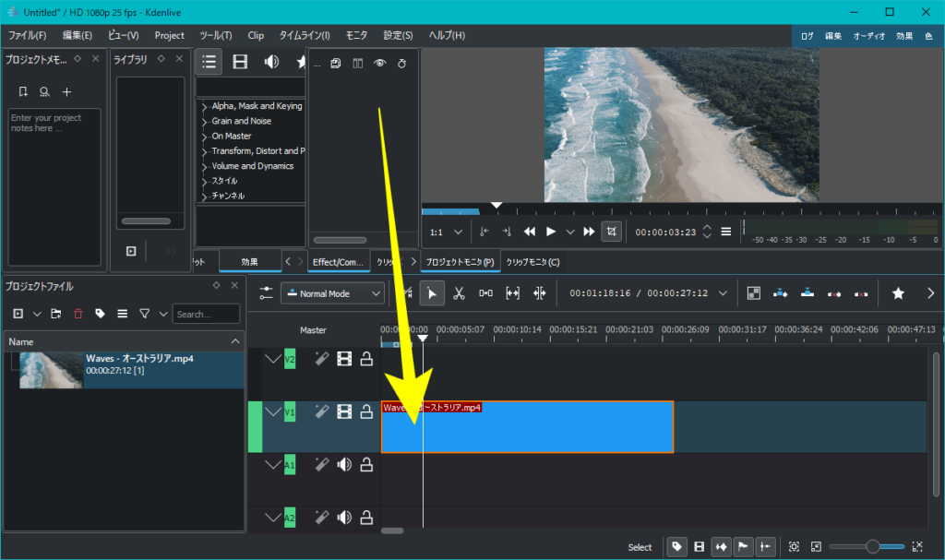Click the delete clip trash icon

coord(78,314)
